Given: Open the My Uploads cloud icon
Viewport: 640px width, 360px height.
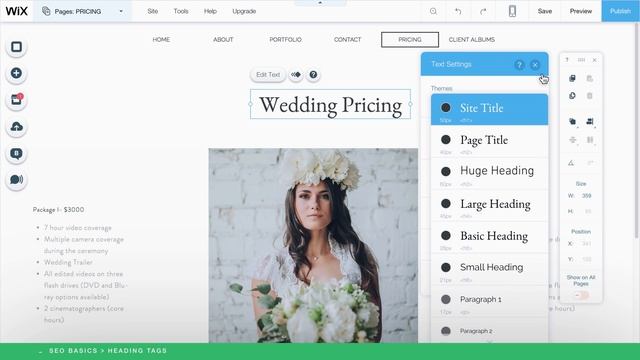Looking at the screenshot, I should tap(16, 127).
